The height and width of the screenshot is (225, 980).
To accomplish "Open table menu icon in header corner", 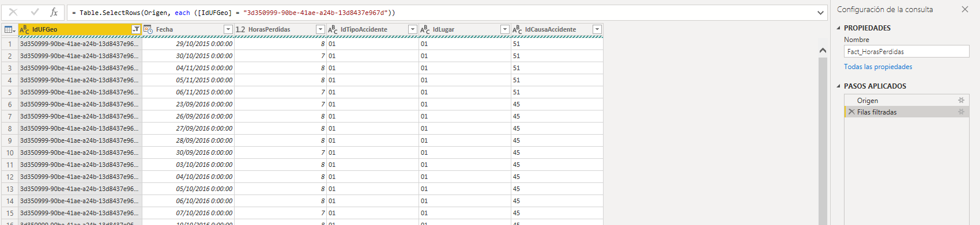I will (9, 29).
